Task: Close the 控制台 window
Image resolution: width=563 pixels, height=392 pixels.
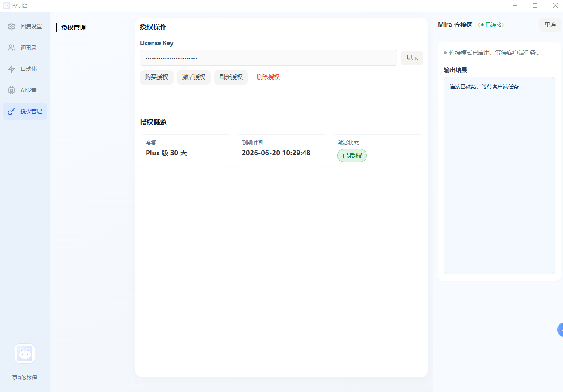Action: pyautogui.click(x=555, y=5)
